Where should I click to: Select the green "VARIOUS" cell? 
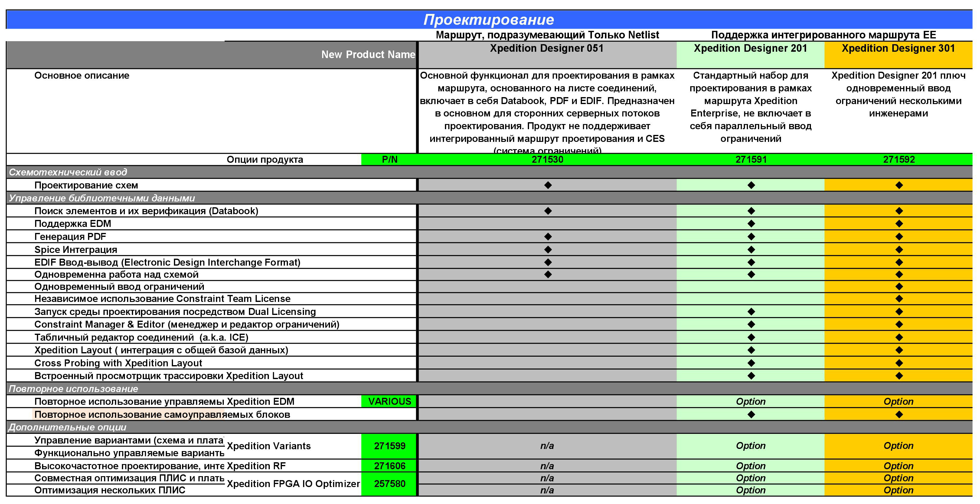click(389, 402)
